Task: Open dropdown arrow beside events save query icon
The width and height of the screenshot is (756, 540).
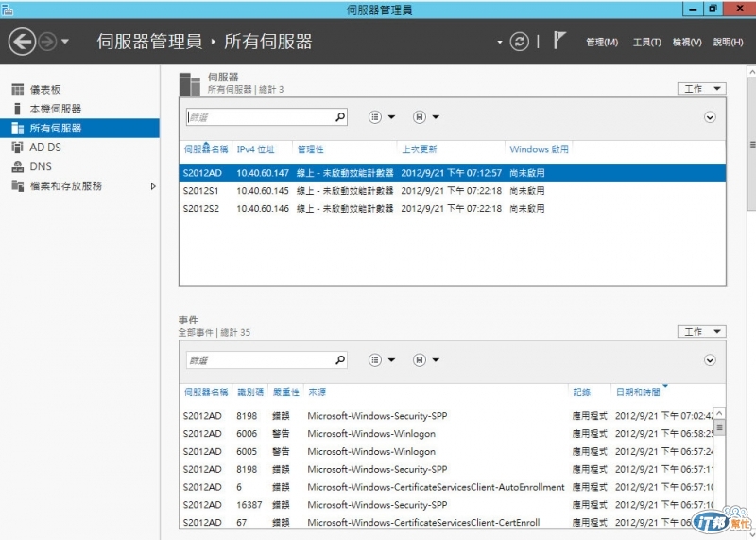Action: (x=436, y=360)
